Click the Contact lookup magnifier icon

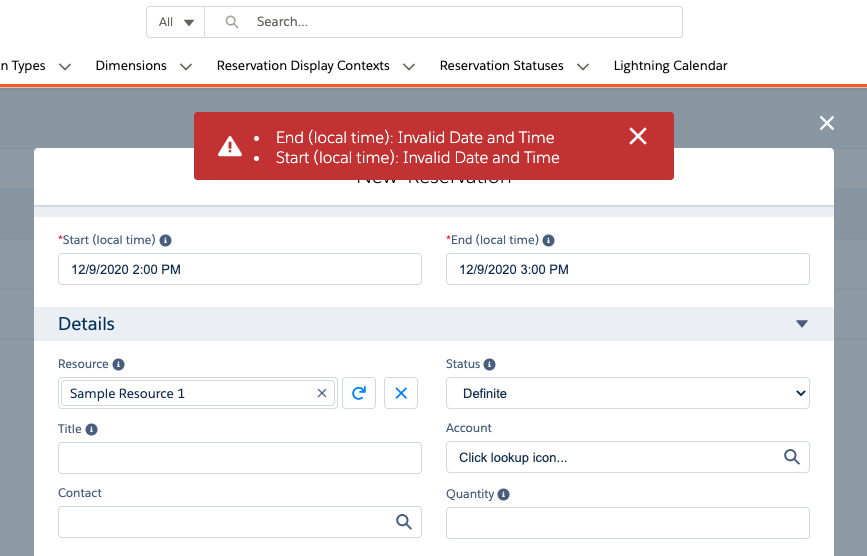coord(403,522)
